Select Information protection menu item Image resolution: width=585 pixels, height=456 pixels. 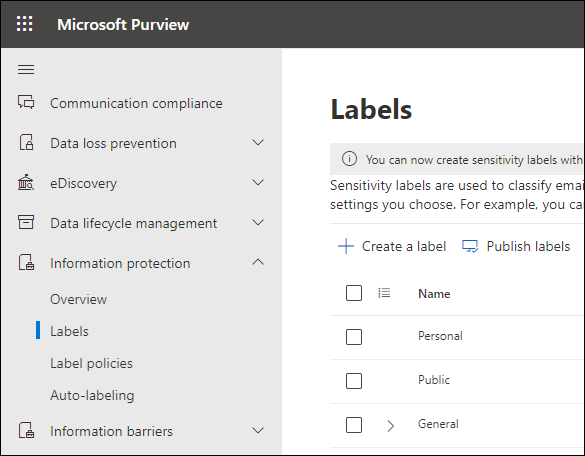(120, 263)
